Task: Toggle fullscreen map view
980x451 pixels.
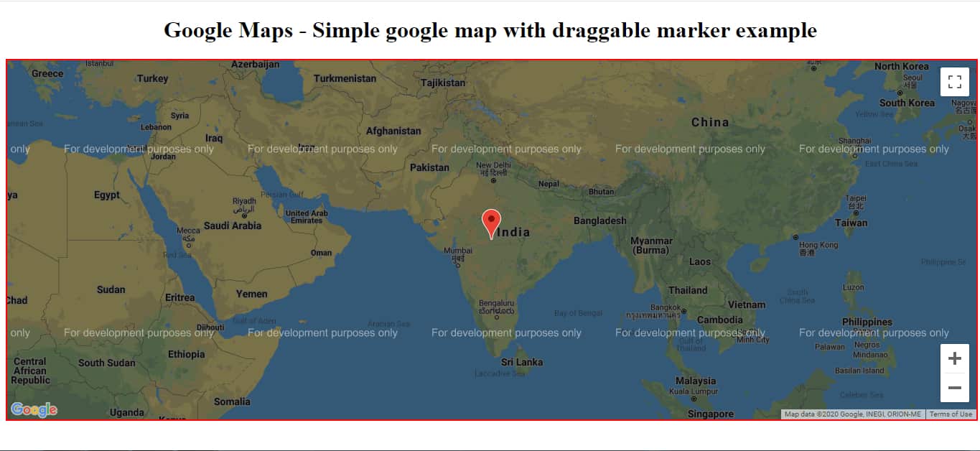Action: coord(955,82)
